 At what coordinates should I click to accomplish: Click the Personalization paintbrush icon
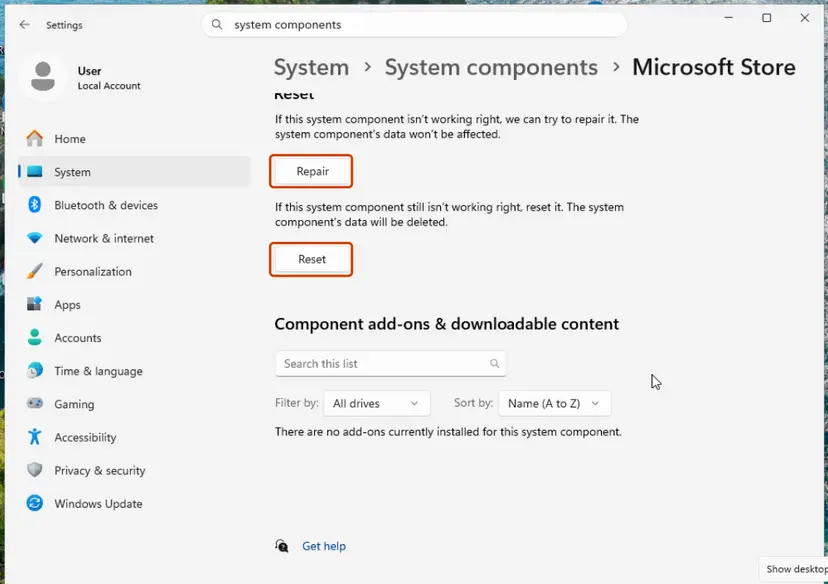pos(35,271)
